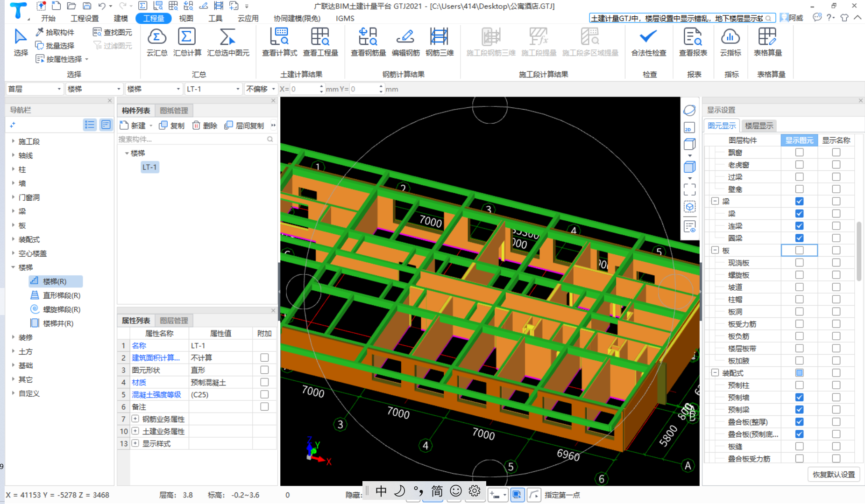
Task: Uncheck 梁 group display checkbox
Action: (799, 201)
